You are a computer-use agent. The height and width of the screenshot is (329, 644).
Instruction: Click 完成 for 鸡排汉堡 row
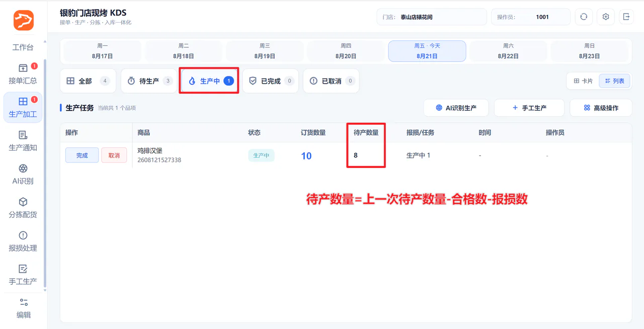pyautogui.click(x=82, y=155)
